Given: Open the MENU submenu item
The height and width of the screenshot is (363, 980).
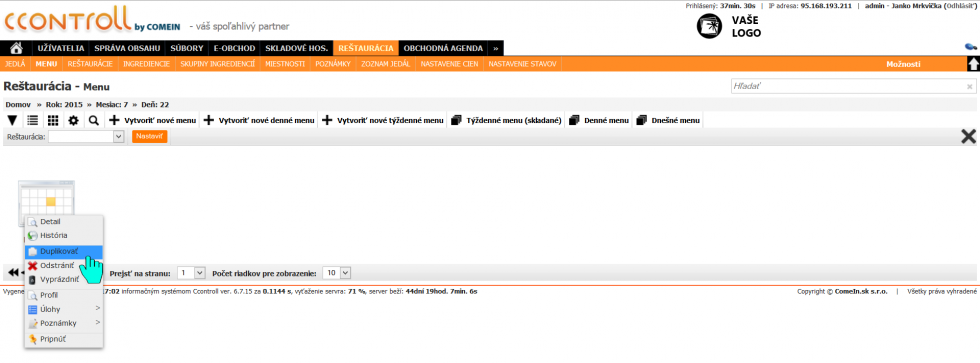Looking at the screenshot, I should click(x=46, y=64).
